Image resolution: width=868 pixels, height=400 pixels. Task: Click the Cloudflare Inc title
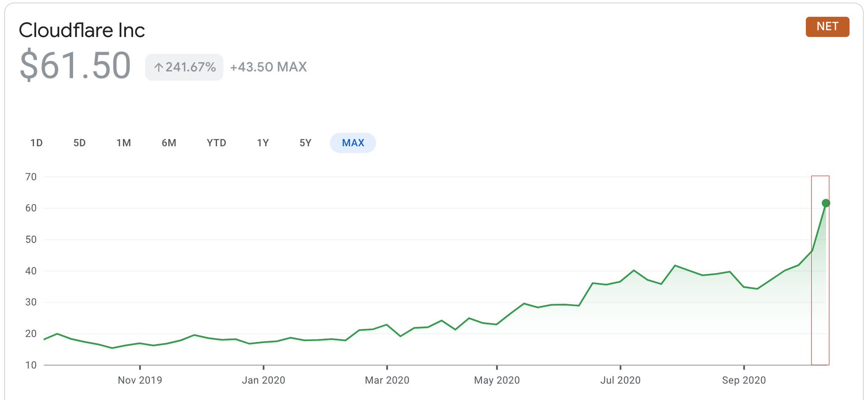coord(82,30)
